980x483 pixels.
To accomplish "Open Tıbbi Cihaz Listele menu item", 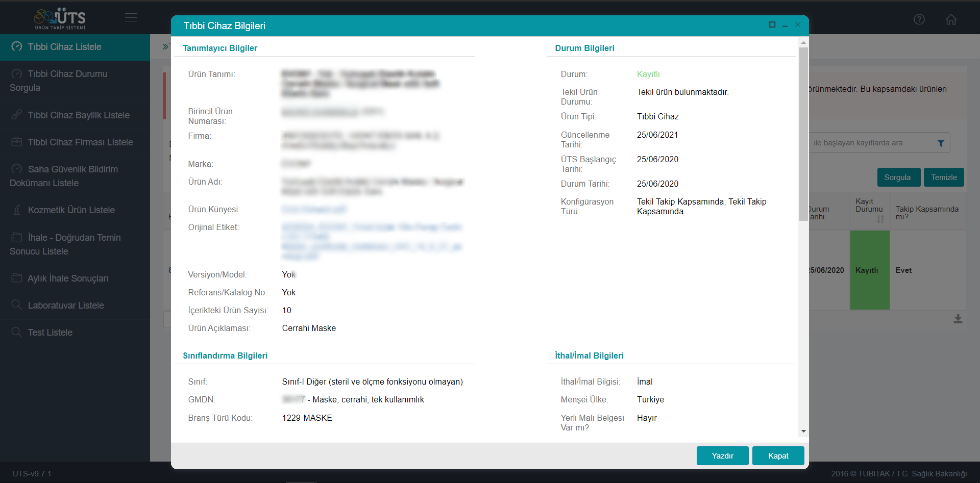I will tap(64, 47).
